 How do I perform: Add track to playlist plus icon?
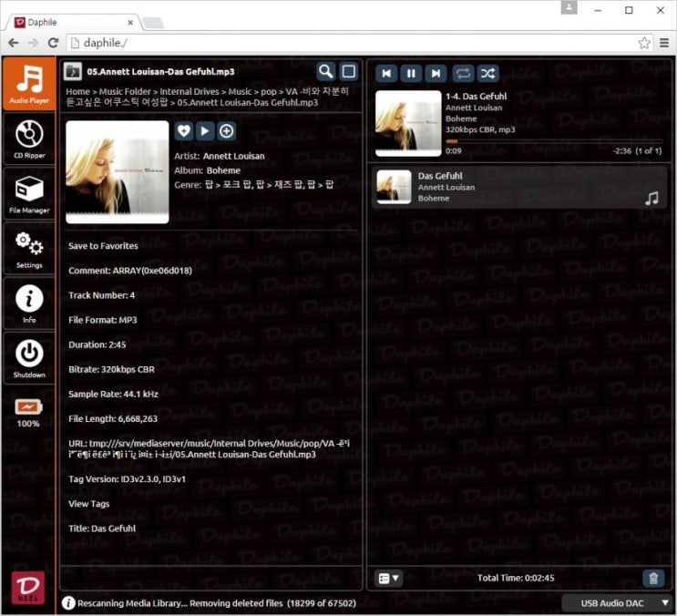tap(226, 131)
